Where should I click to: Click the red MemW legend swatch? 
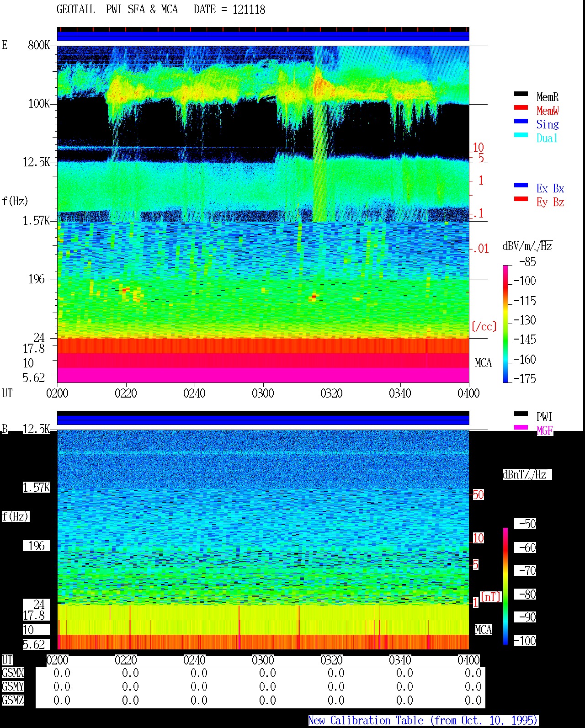click(521, 108)
